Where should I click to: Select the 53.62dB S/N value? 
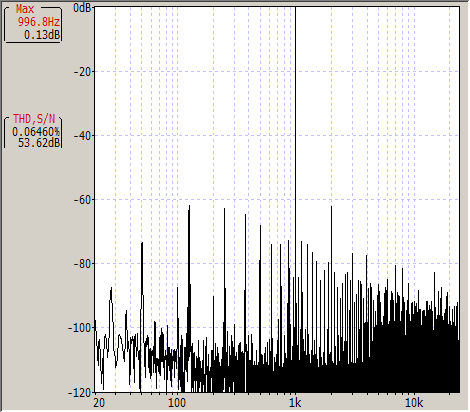(x=39, y=143)
